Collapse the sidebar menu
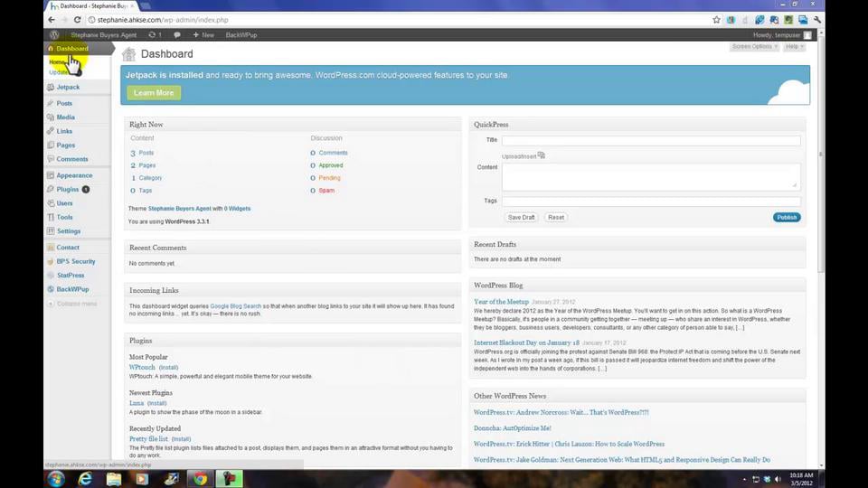This screenshot has height=488, width=868. point(72,304)
